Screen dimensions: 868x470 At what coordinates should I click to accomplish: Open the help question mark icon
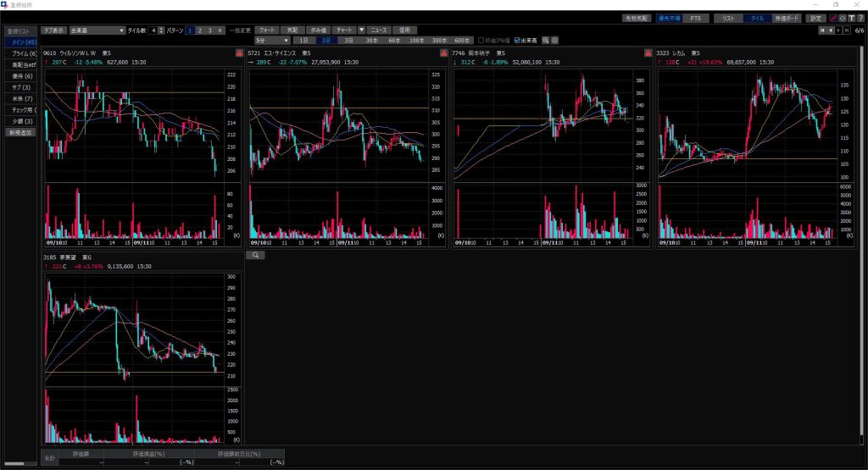tap(860, 18)
